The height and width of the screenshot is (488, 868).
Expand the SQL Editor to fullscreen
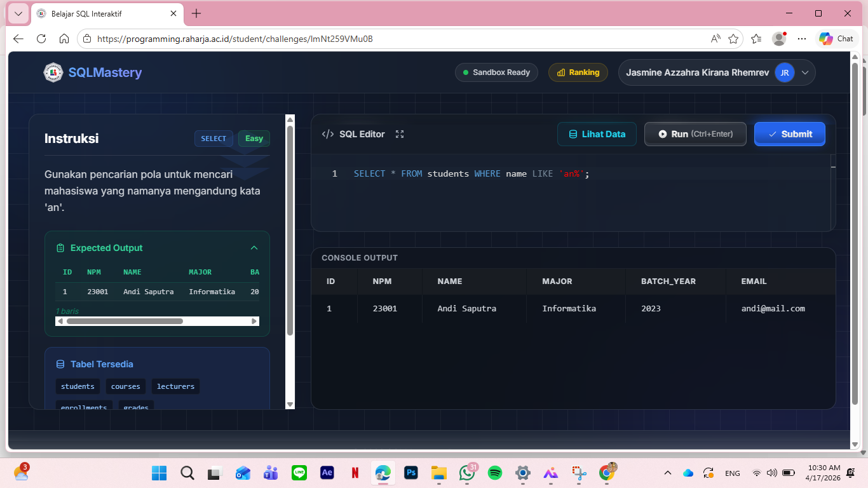tap(400, 134)
